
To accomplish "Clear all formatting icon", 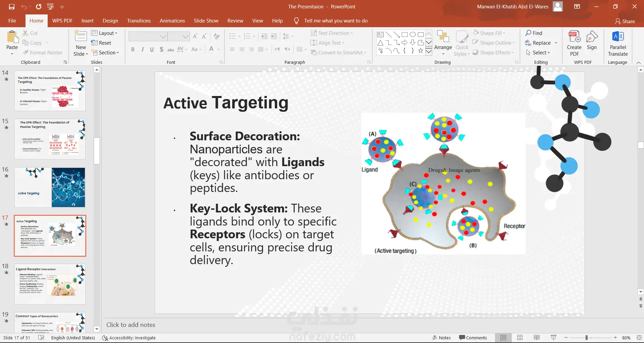I will coord(217,36).
